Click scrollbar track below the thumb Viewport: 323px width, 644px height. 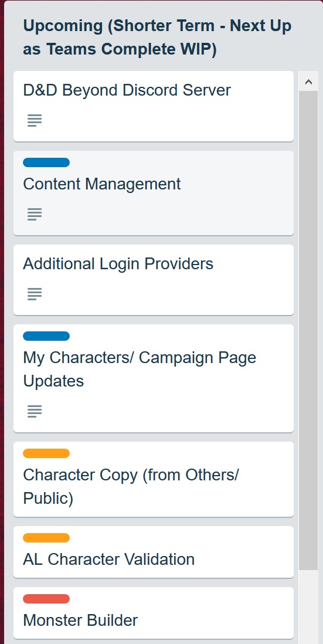pyautogui.click(x=308, y=606)
